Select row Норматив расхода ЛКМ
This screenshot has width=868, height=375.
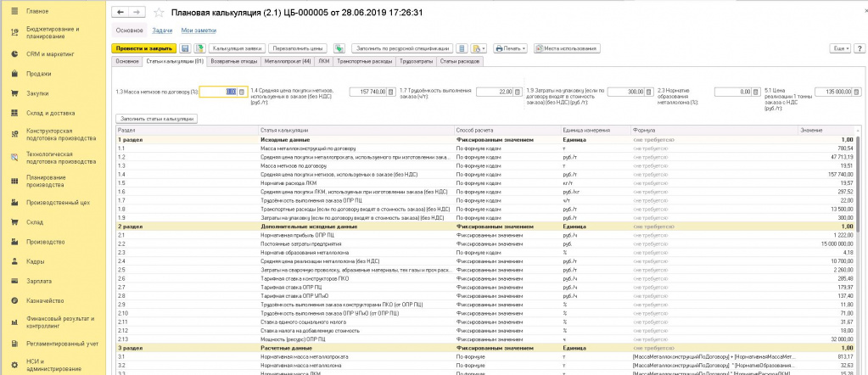[x=486, y=182]
